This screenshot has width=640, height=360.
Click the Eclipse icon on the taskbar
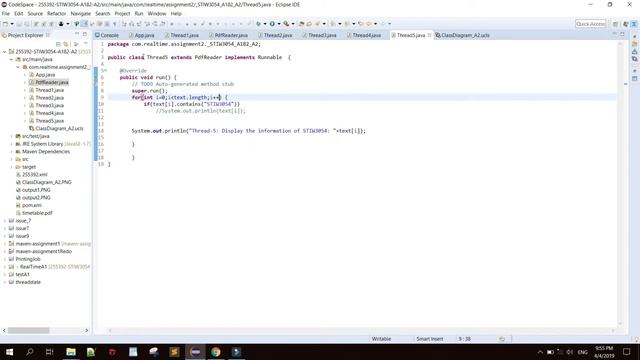click(195, 352)
